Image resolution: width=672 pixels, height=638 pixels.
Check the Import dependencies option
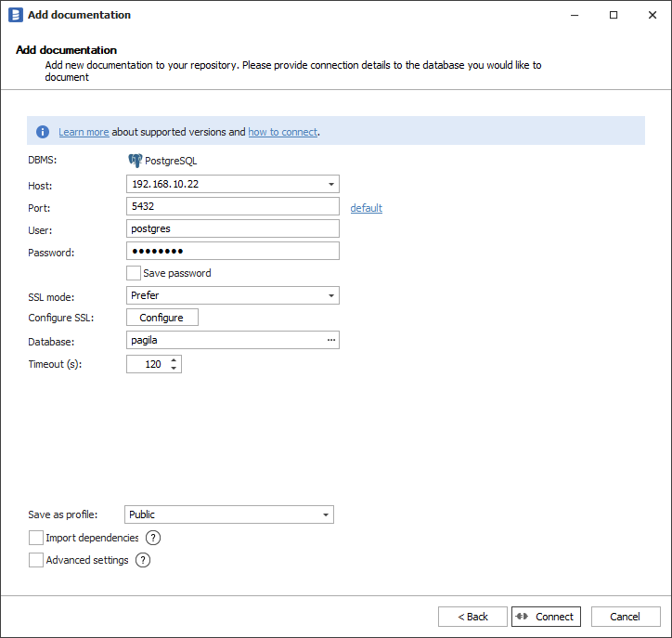click(x=36, y=538)
